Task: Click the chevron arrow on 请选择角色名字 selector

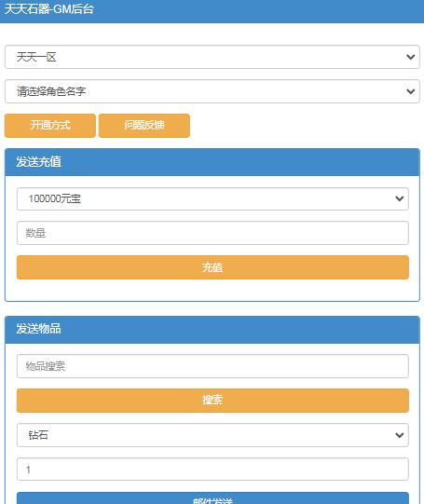Action: click(410, 91)
